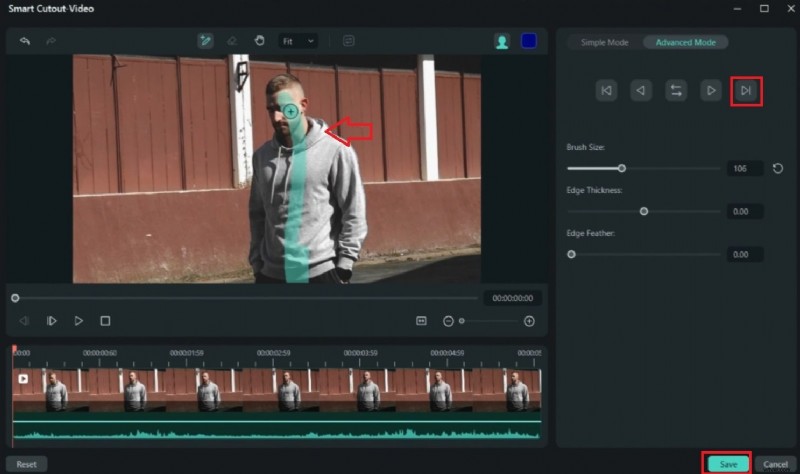Play the video preview
This screenshot has height=474, width=800.
[x=79, y=321]
